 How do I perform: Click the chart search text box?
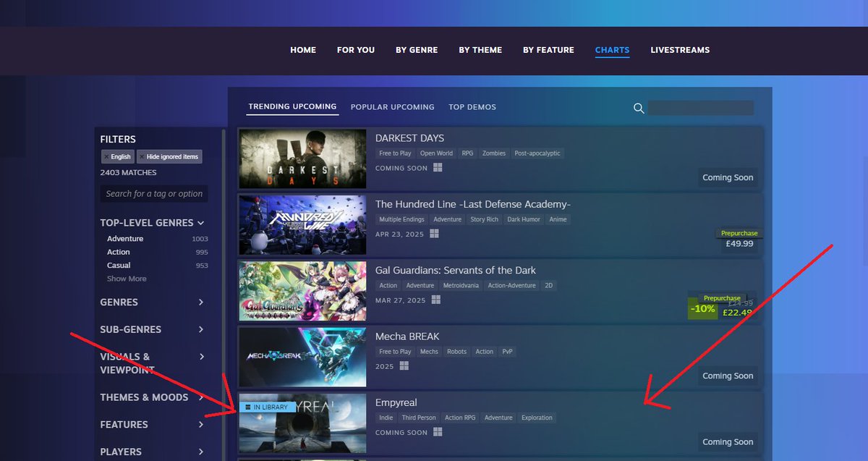[x=700, y=108]
